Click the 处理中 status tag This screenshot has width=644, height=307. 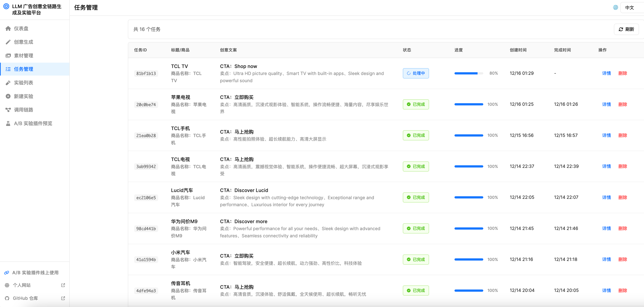[x=416, y=73]
